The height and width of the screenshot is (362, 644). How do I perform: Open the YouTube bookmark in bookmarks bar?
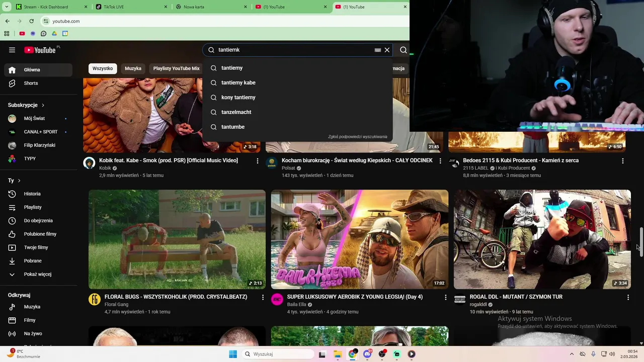22,34
